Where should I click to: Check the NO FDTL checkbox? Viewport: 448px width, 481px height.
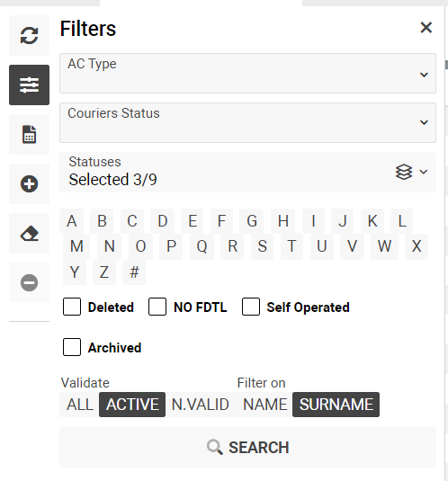point(157,307)
